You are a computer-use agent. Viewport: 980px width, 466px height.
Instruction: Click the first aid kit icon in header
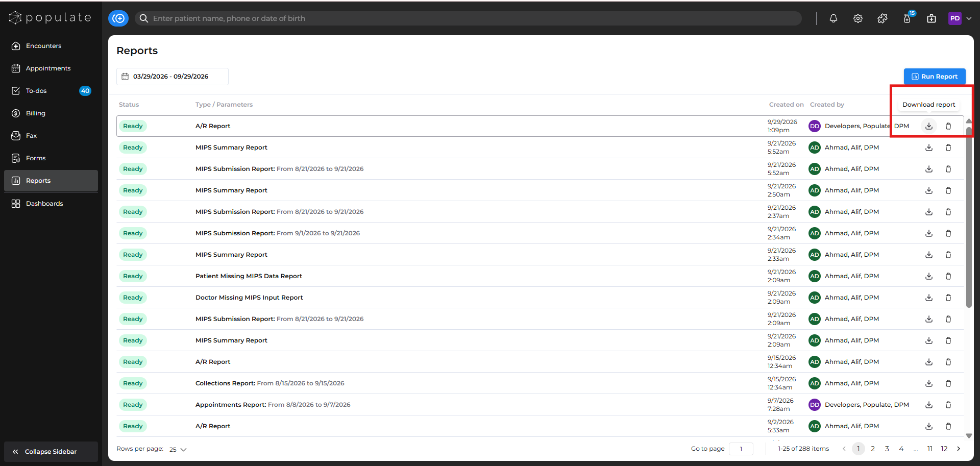click(932, 18)
